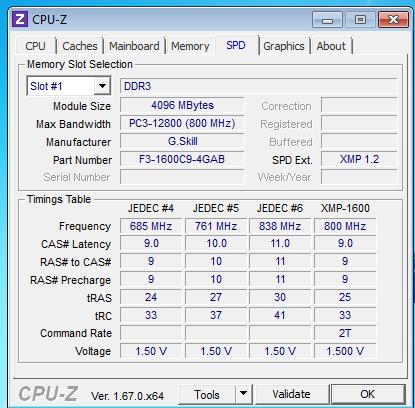Switch to the Caches tab
This screenshot has height=408, width=415.
tap(80, 46)
